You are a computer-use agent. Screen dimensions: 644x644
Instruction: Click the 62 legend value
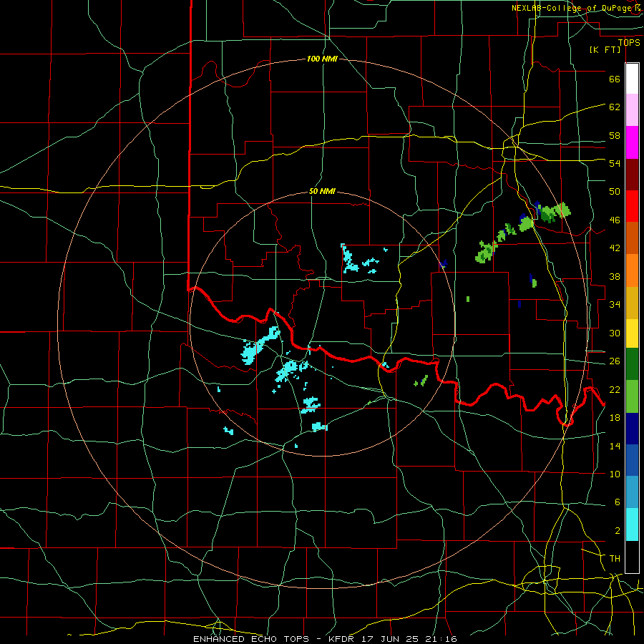(x=615, y=107)
